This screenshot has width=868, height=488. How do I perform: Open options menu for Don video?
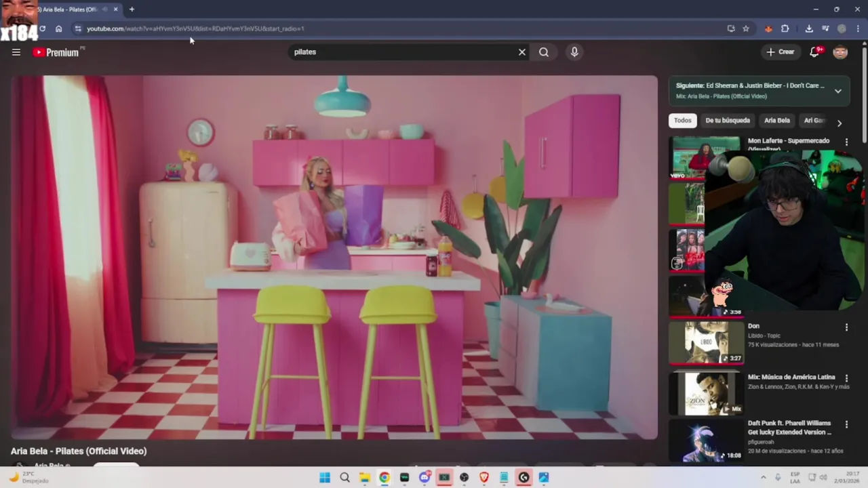click(x=846, y=327)
